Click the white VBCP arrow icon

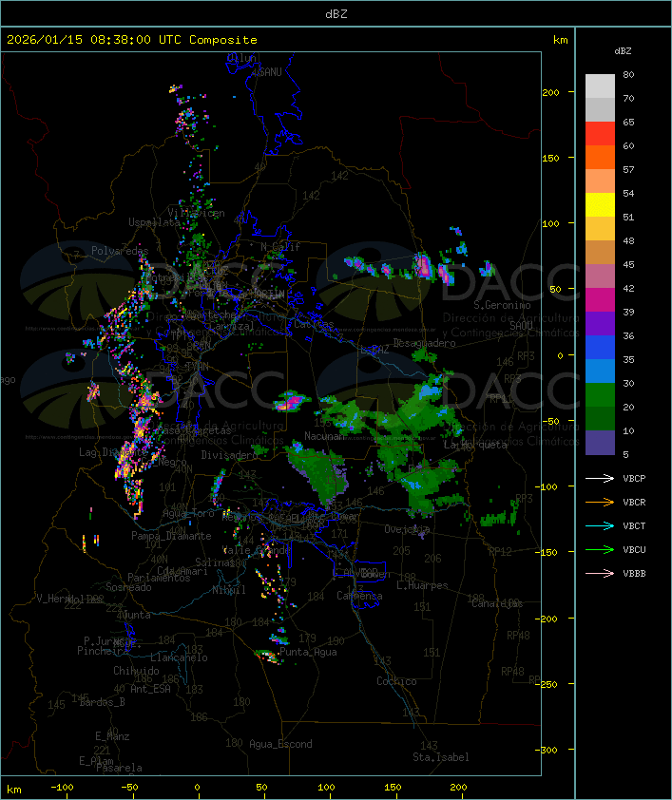click(x=600, y=478)
